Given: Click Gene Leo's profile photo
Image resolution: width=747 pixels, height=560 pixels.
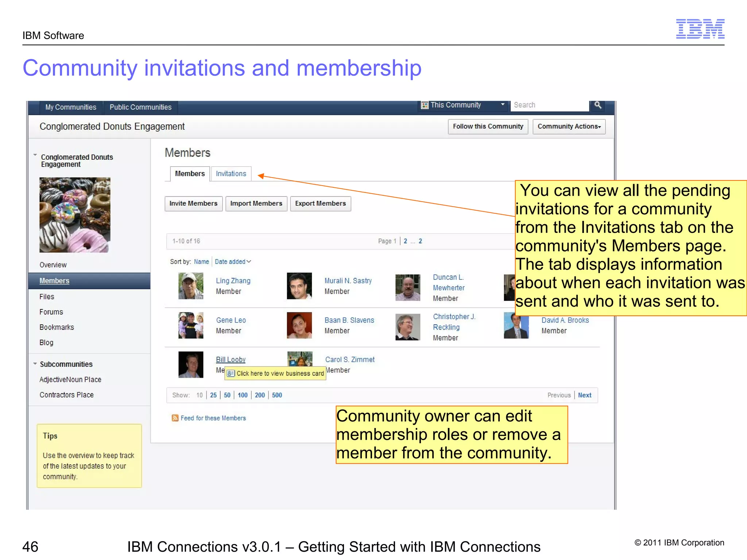Looking at the screenshot, I should [x=191, y=325].
